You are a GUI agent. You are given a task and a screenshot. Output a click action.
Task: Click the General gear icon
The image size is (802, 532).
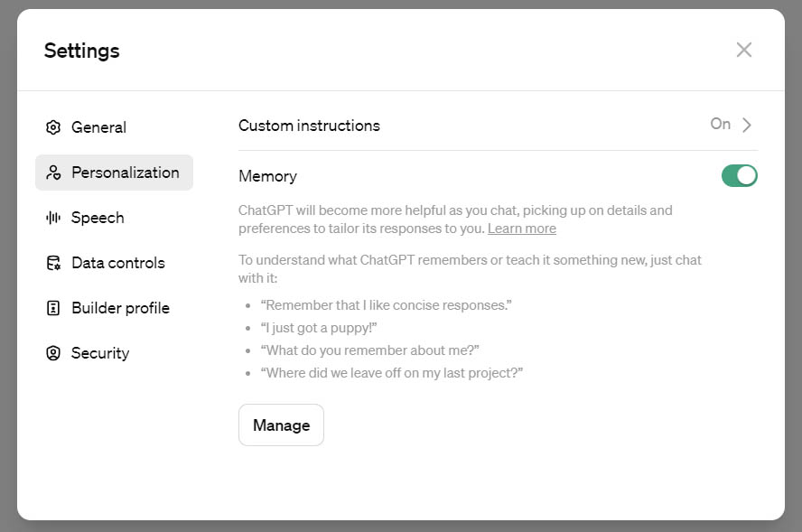point(53,127)
